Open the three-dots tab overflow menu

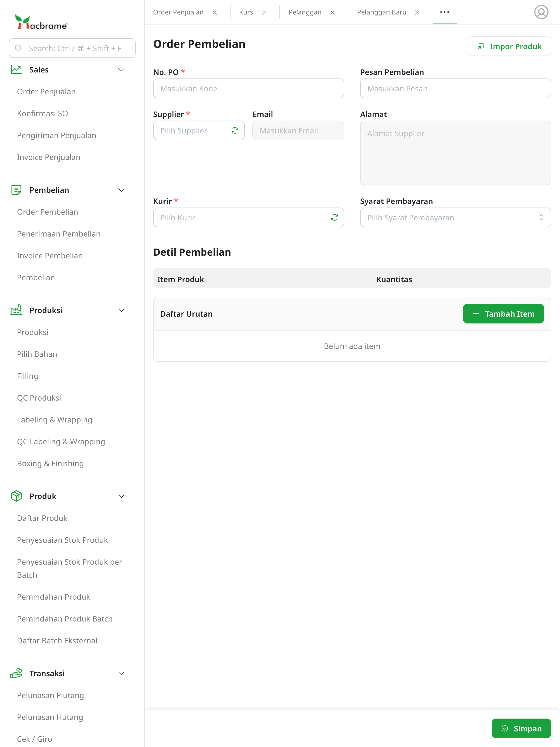click(444, 12)
